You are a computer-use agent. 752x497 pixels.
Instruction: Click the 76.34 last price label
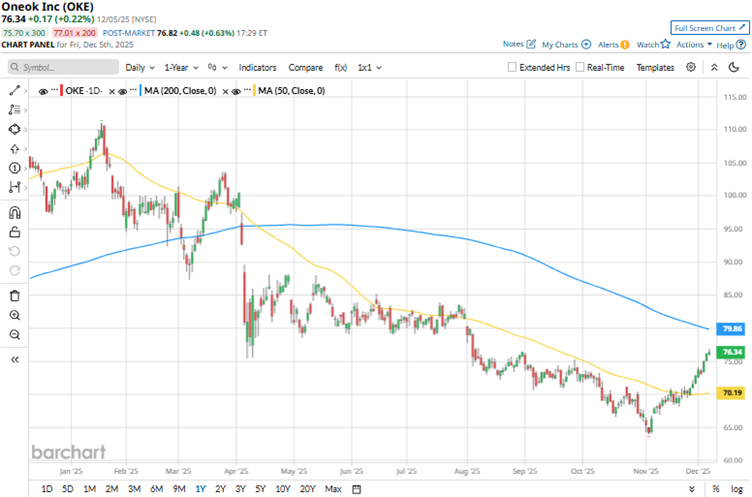pyautogui.click(x=731, y=352)
